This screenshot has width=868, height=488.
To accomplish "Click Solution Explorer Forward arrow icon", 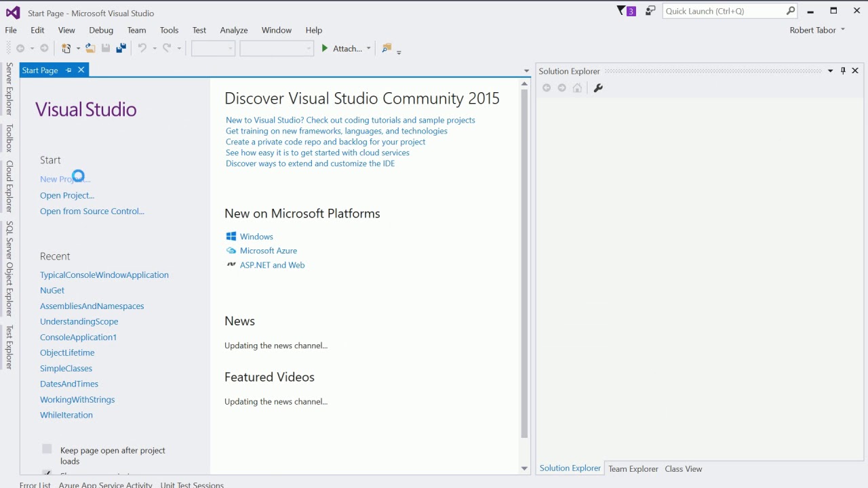I will click(561, 87).
